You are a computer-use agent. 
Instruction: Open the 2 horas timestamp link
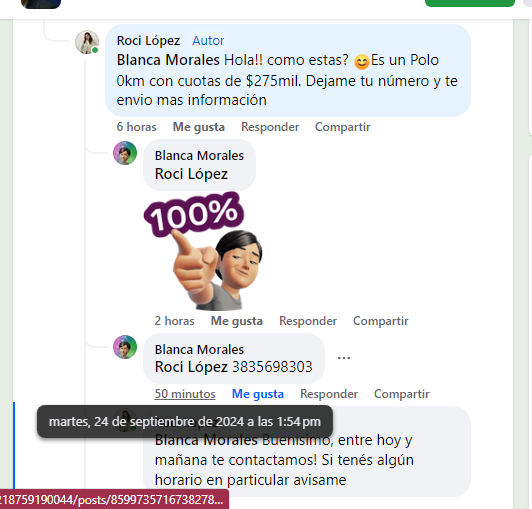point(174,321)
